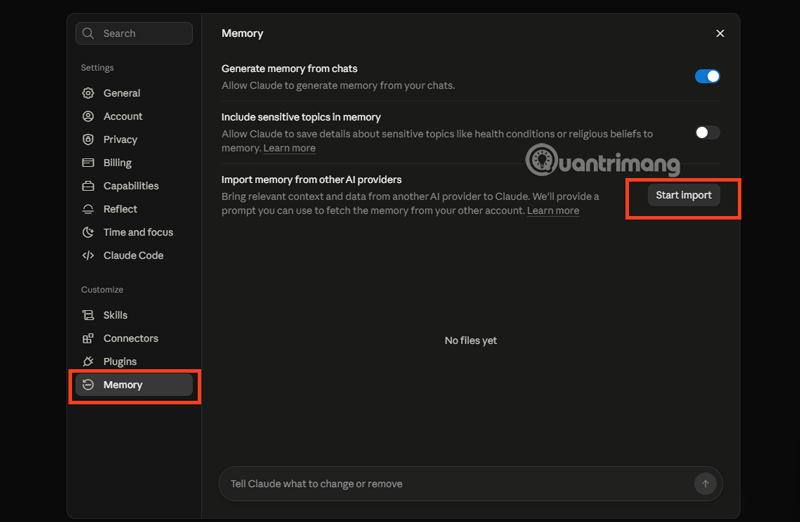
Task: Disable Generate memory from chats toggle
Action: click(x=707, y=76)
